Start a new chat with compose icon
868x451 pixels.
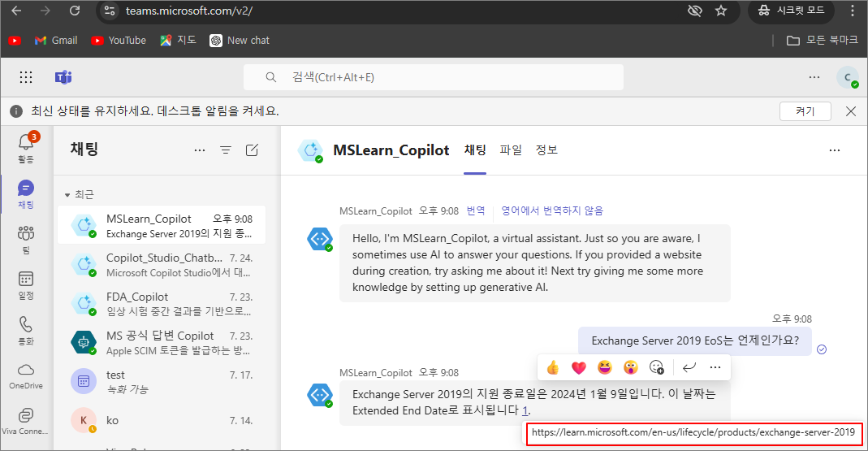(252, 150)
